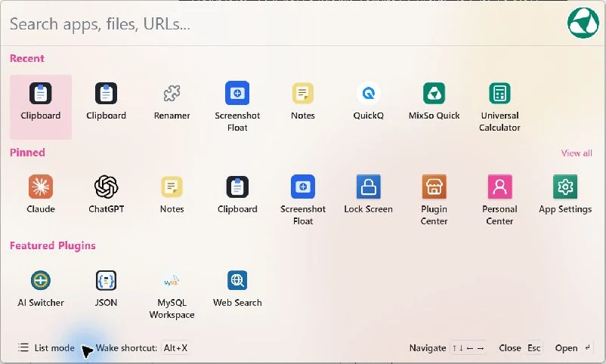Click the Navigate arrow keys hint

pyautogui.click(x=468, y=348)
